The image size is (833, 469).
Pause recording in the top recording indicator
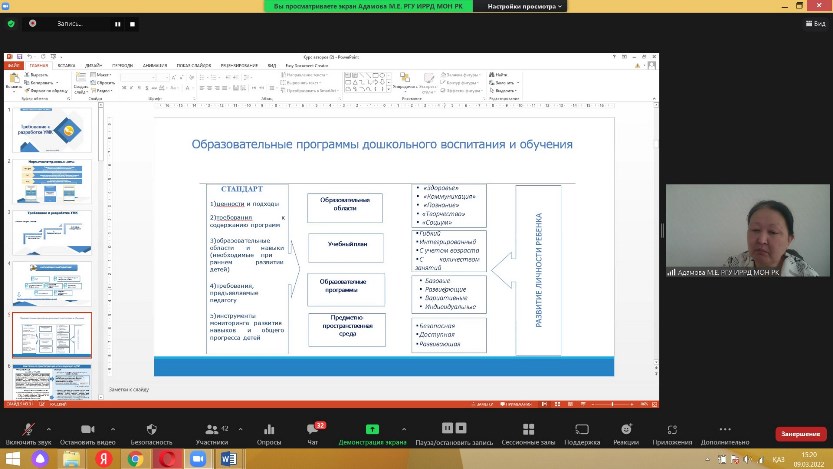pos(118,23)
